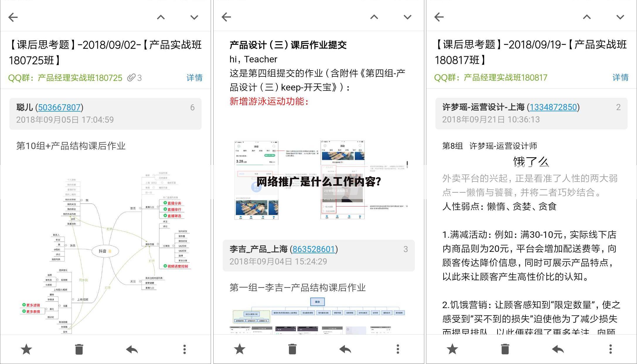637x364 pixels.
Task: Open more options on middle screen
Action: point(398,349)
